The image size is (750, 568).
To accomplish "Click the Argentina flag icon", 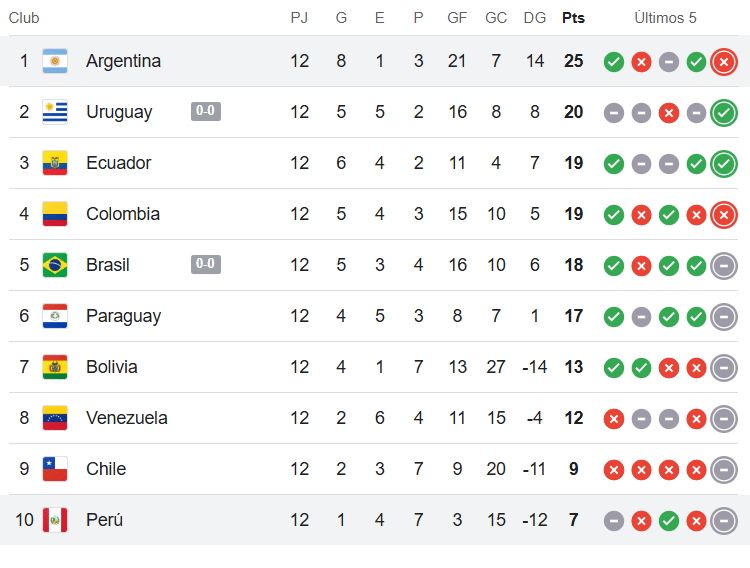I will (x=55, y=61).
